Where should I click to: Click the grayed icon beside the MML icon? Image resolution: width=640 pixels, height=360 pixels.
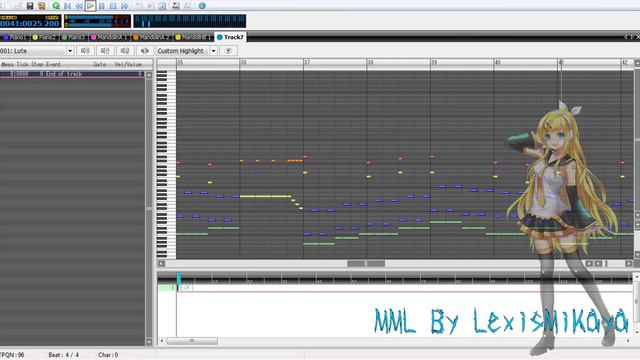(187, 6)
